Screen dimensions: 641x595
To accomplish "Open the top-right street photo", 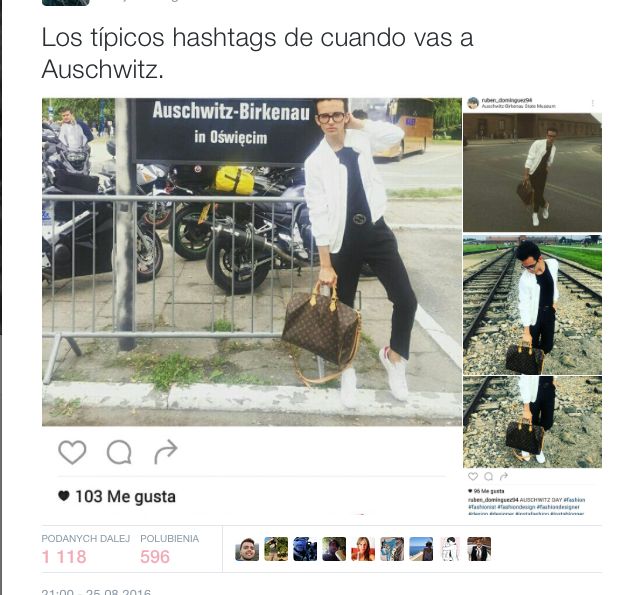I will pyautogui.click(x=532, y=172).
